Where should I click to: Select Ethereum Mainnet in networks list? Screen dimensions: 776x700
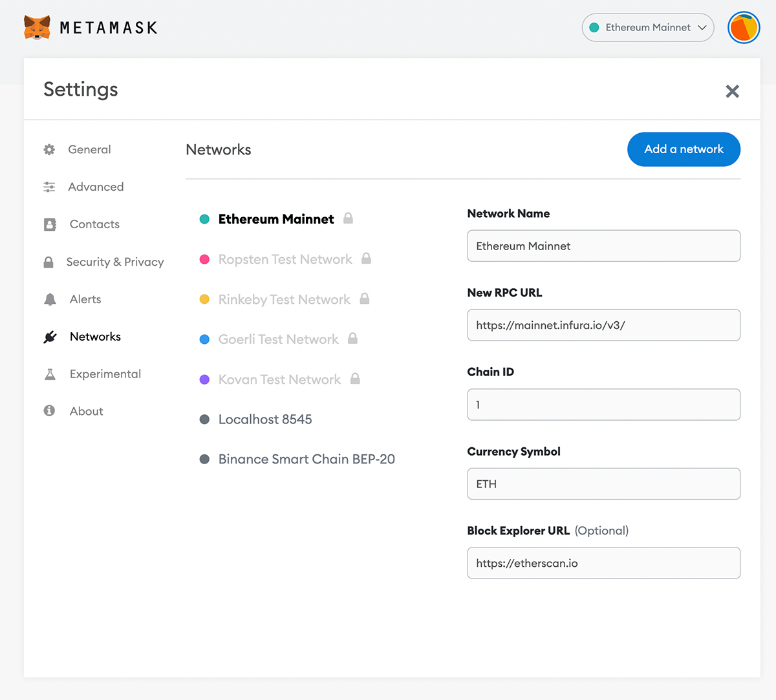[276, 219]
